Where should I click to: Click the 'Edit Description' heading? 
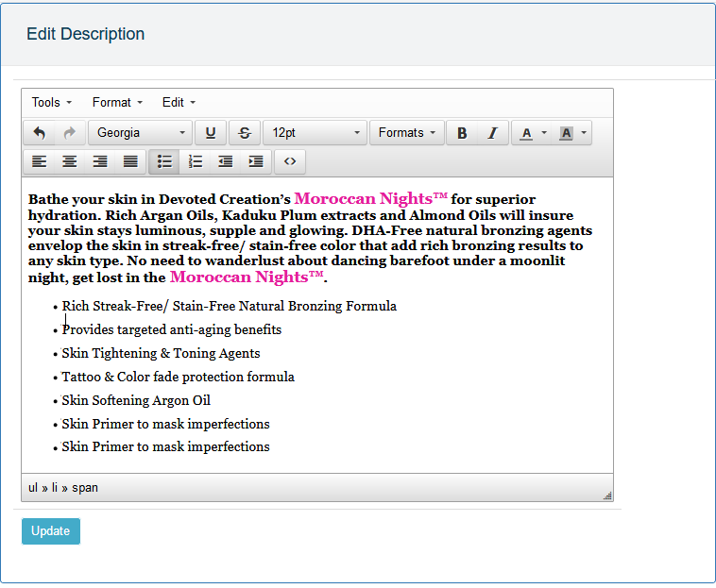pos(85,34)
